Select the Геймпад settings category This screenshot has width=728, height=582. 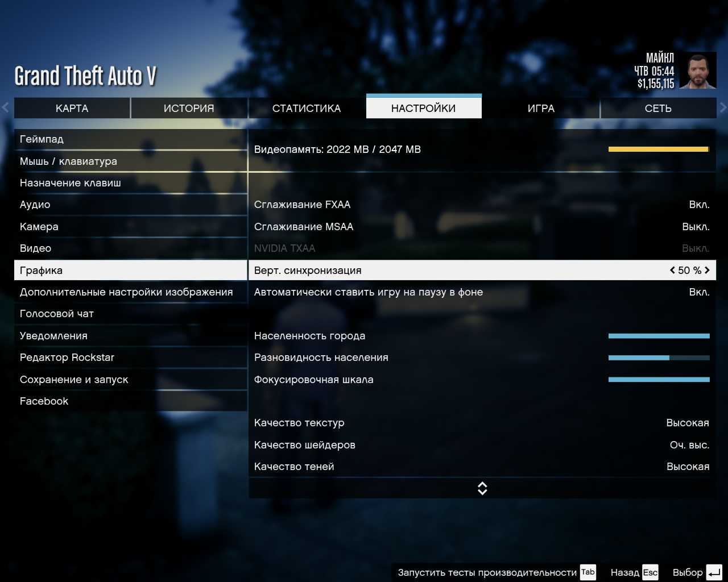(x=130, y=139)
